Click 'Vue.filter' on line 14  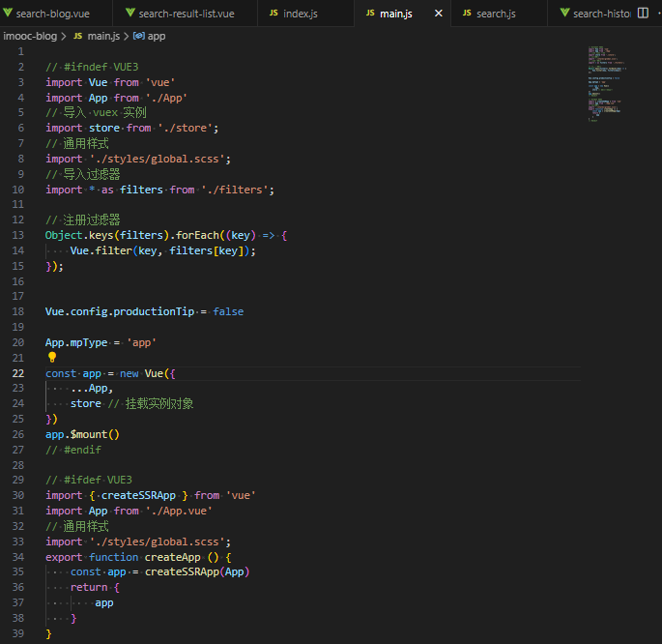(x=101, y=250)
